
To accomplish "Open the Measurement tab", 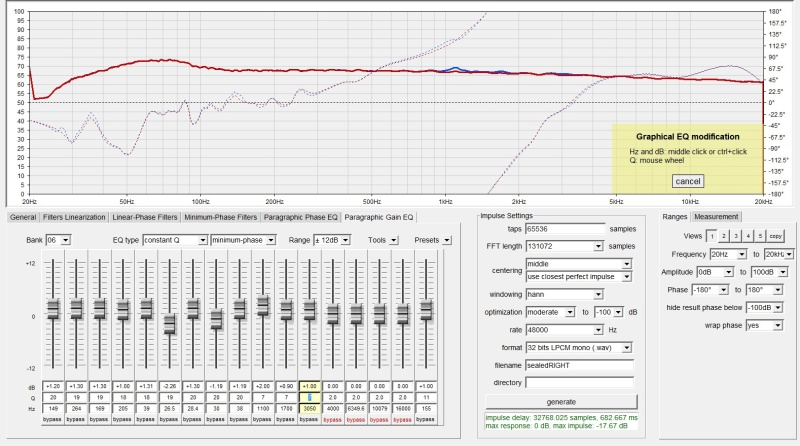I will (716, 216).
